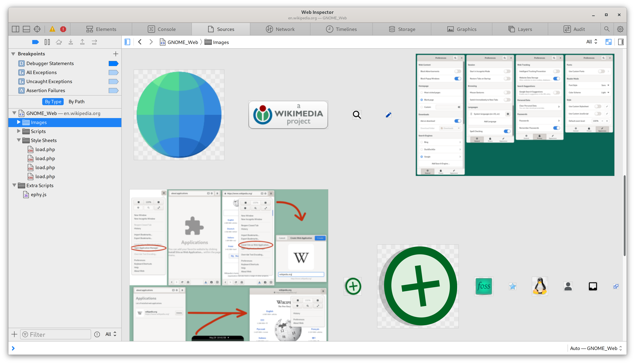635x364 pixels.
Task: Open the inspector settings gear
Action: [620, 29]
